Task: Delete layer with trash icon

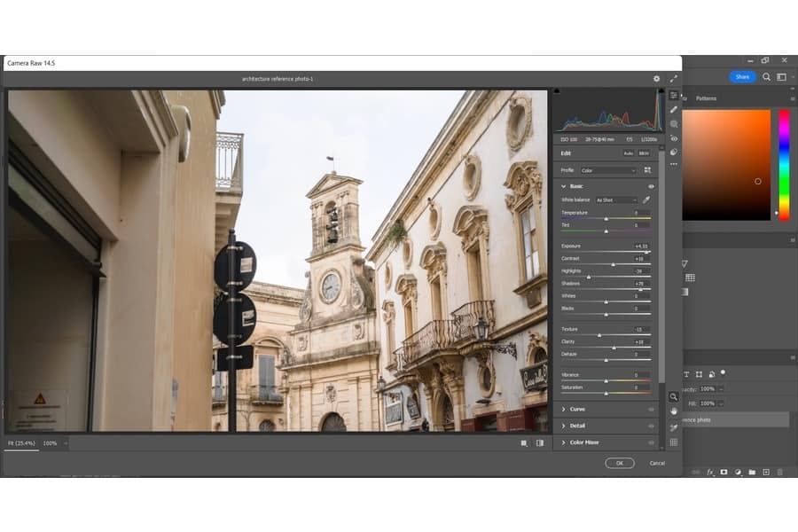Action: pyautogui.click(x=779, y=473)
